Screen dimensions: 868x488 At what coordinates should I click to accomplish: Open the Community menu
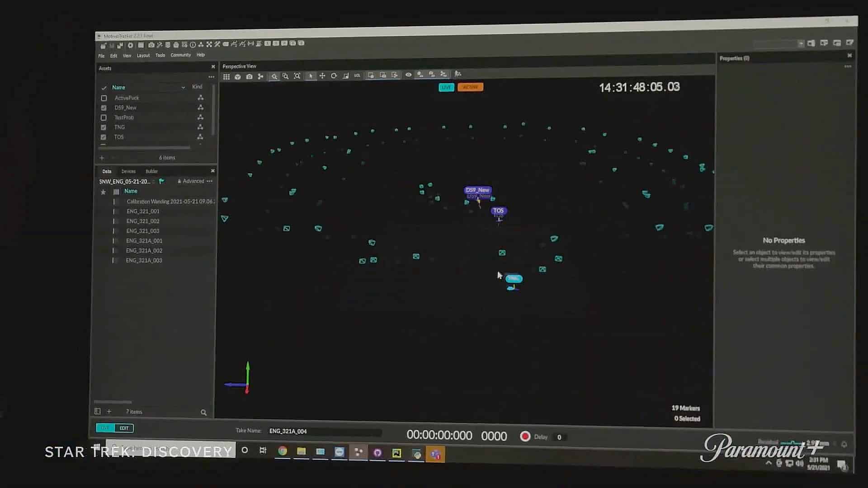(180, 55)
